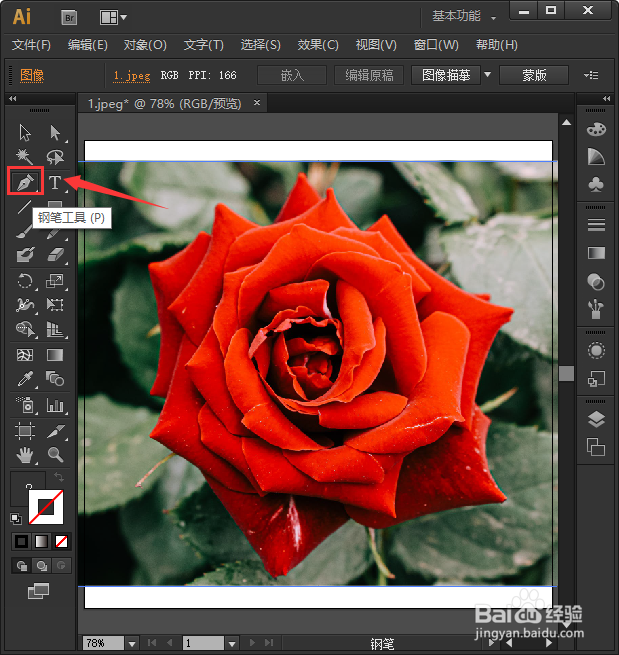Click the 1.jpeg linked file name
619x655 pixels.
coord(132,76)
